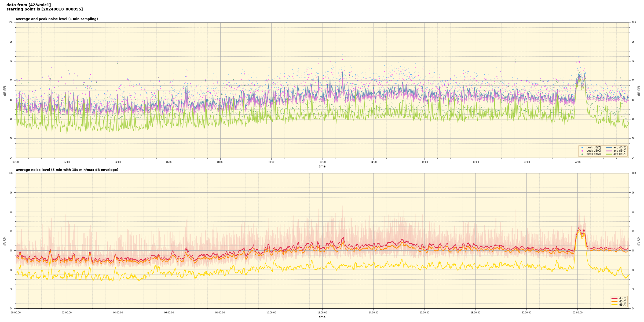Viewport: 644px width, 322px height.
Task: Click the starting point 20240818_000055 text
Action: tap(45, 9)
